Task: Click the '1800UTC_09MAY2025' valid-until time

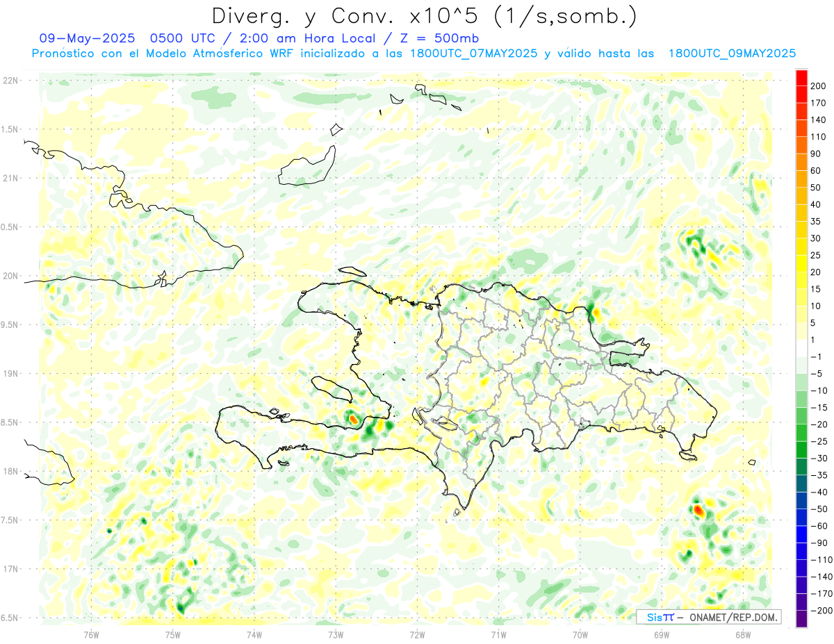Action: coord(732,53)
